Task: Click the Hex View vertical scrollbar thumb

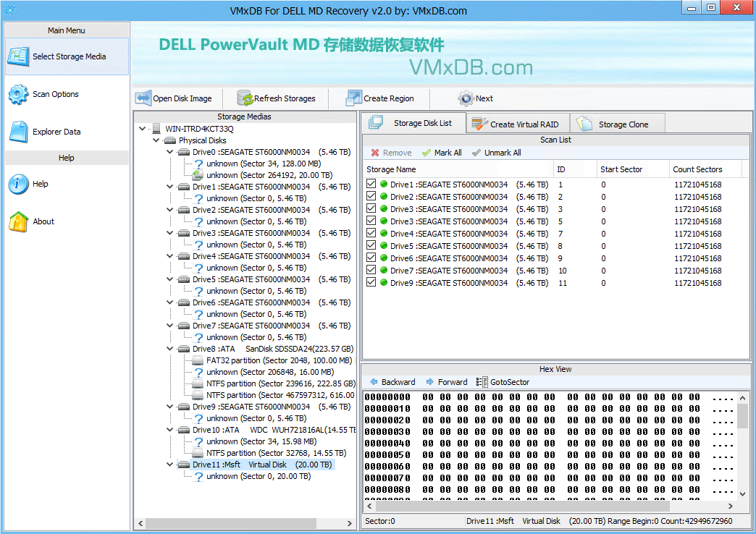Action: [x=742, y=416]
